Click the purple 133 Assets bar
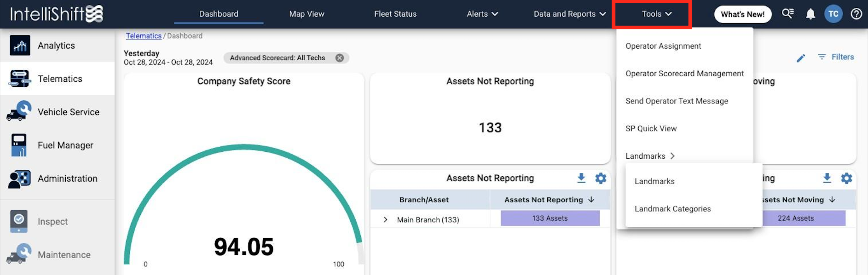The width and height of the screenshot is (868, 275). [550, 218]
